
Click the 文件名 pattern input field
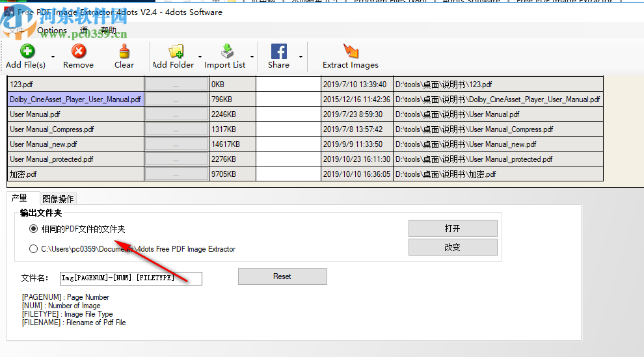pos(131,278)
